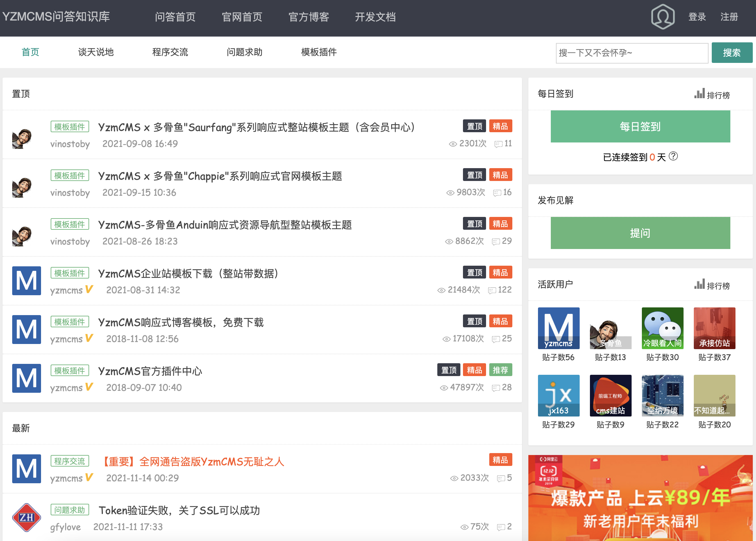Open YzmCMS企业站模板下载 post title

tap(189, 273)
